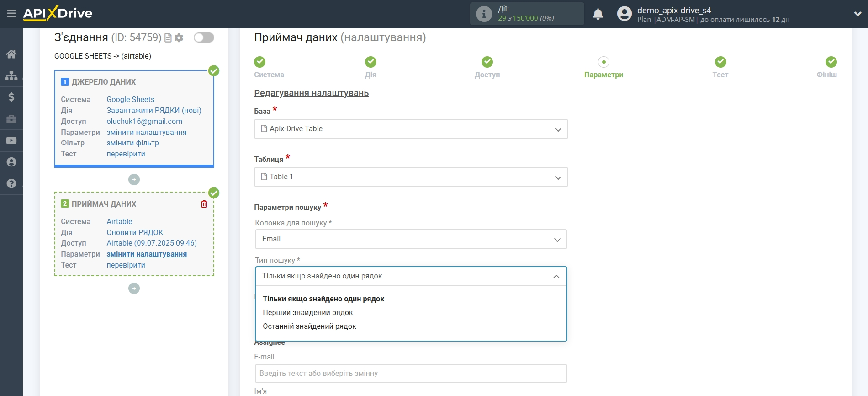Open the billing dollar sidebar icon
868x396 pixels.
click(x=11, y=97)
